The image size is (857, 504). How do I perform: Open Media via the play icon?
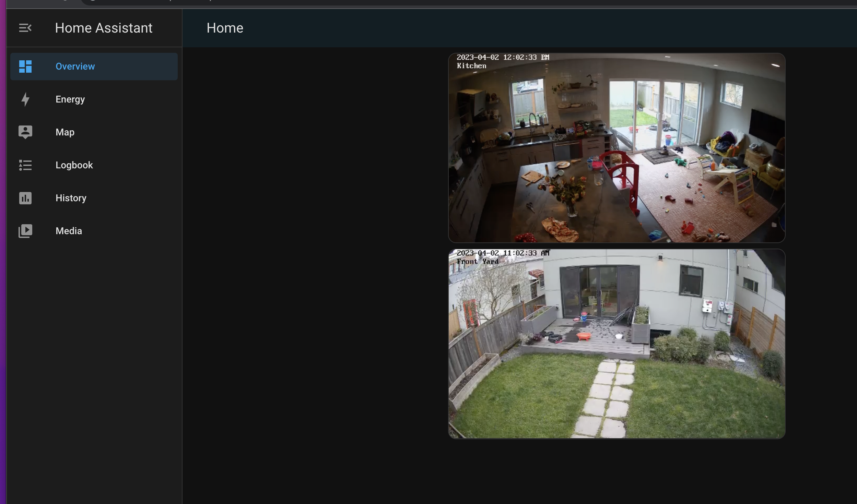[25, 230]
